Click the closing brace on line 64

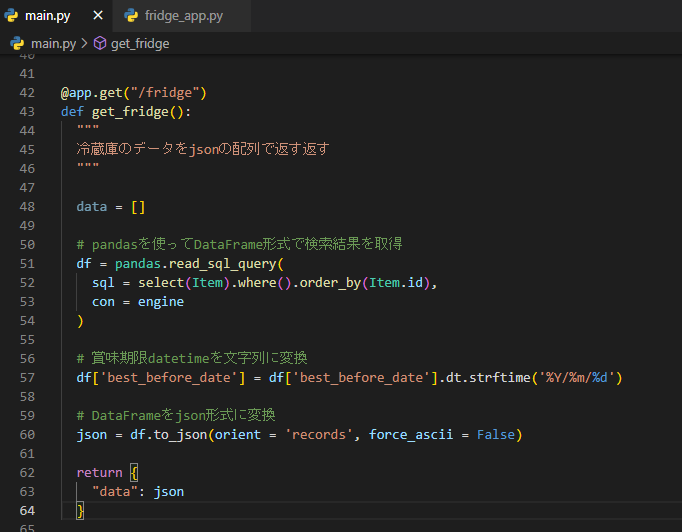coord(80,510)
